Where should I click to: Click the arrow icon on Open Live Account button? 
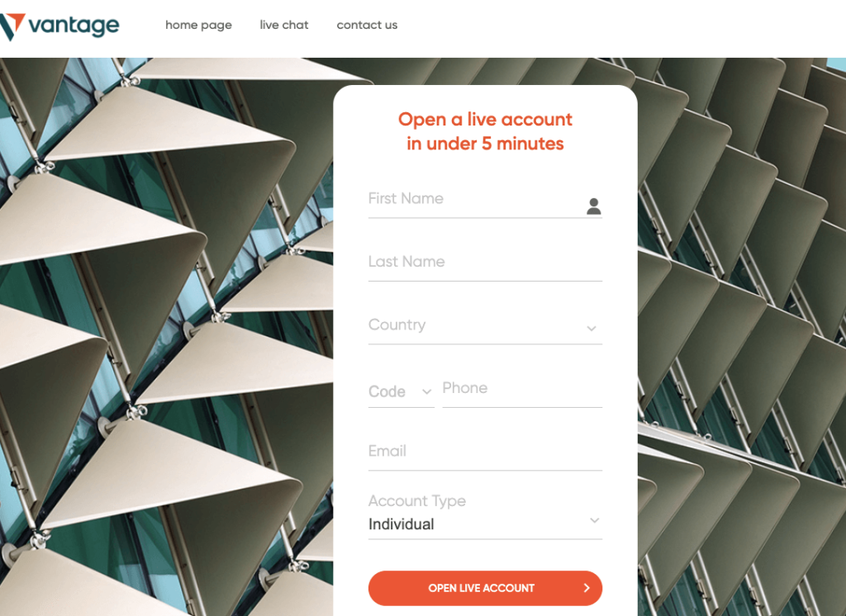(587, 588)
